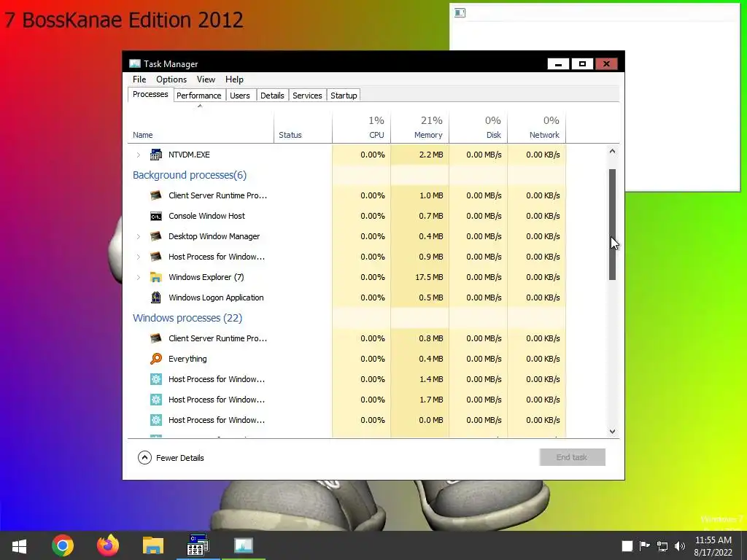
Task: Collapse to Fewer Details view
Action: [x=171, y=458]
